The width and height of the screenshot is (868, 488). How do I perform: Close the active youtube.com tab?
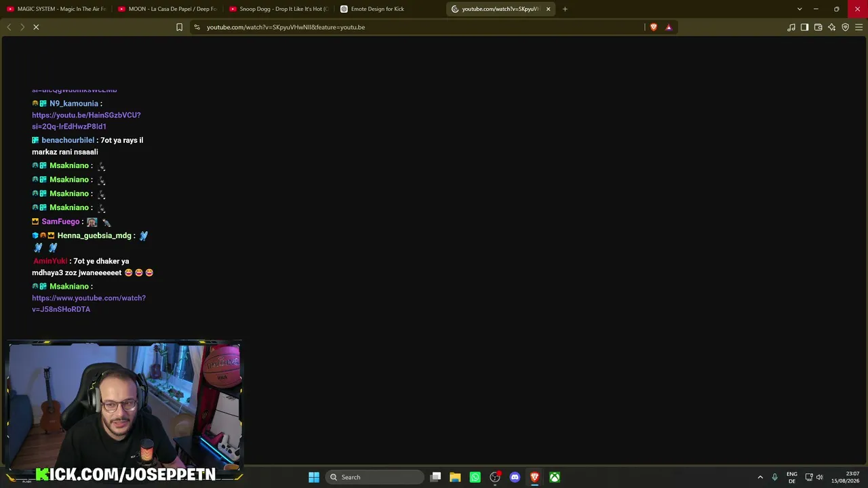(548, 9)
